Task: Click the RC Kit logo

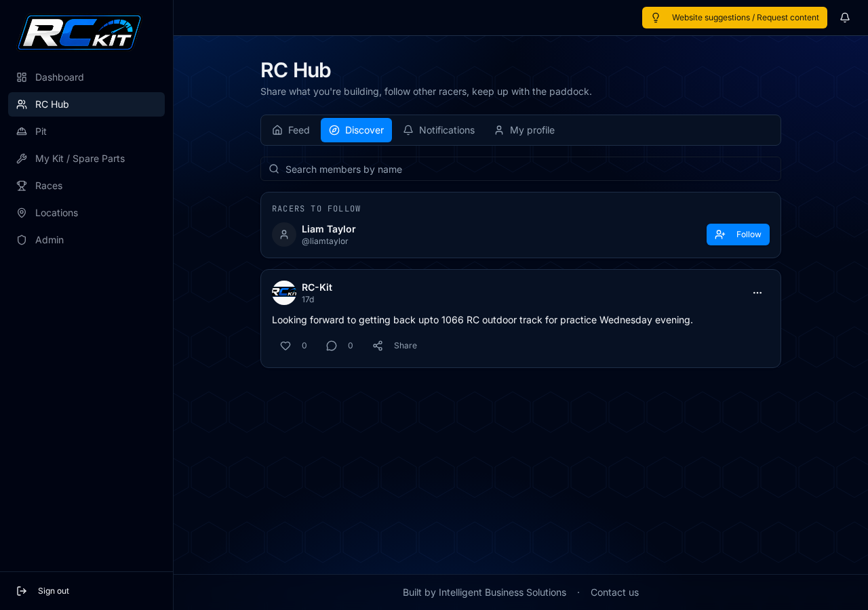Action: (79, 33)
